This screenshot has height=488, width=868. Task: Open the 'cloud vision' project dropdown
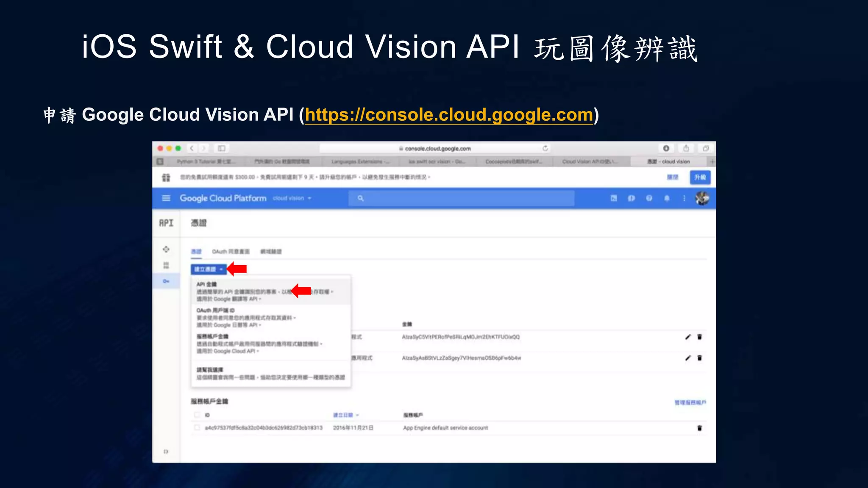(292, 198)
